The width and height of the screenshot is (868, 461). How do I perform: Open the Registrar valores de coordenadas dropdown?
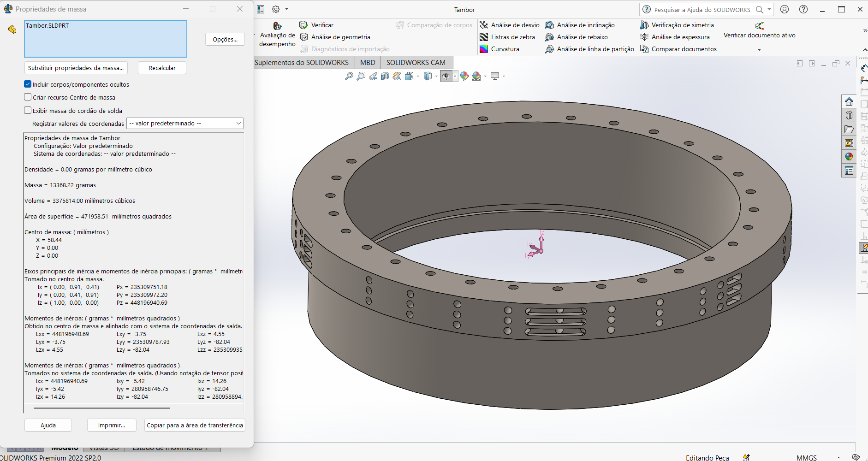[x=185, y=124]
